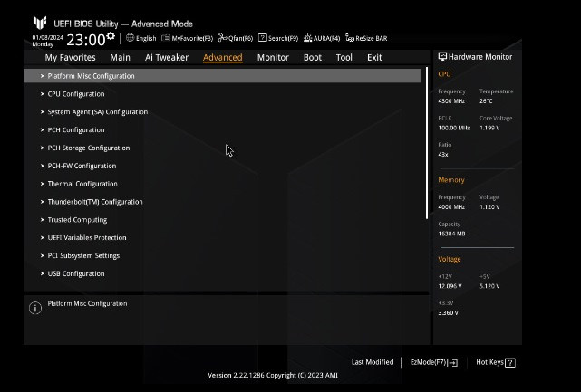The width and height of the screenshot is (581, 392).
Task: Open MyFavorite(F3) shortcut
Action: [188, 38]
